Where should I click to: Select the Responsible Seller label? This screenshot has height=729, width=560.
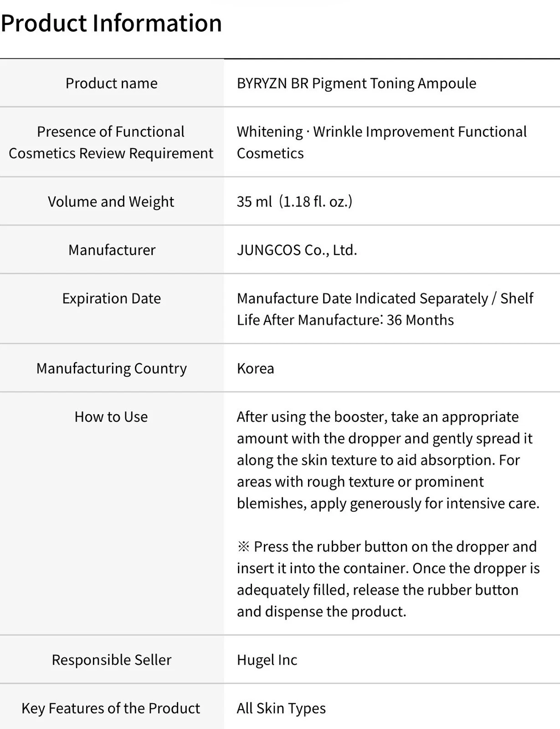[112, 660]
